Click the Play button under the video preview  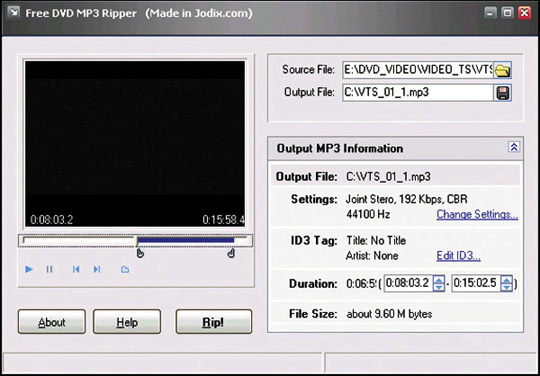[29, 269]
